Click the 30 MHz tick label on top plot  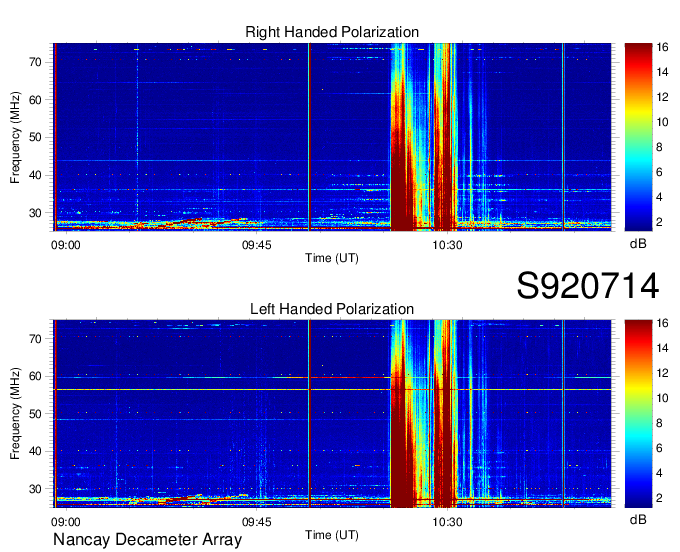(x=35, y=213)
